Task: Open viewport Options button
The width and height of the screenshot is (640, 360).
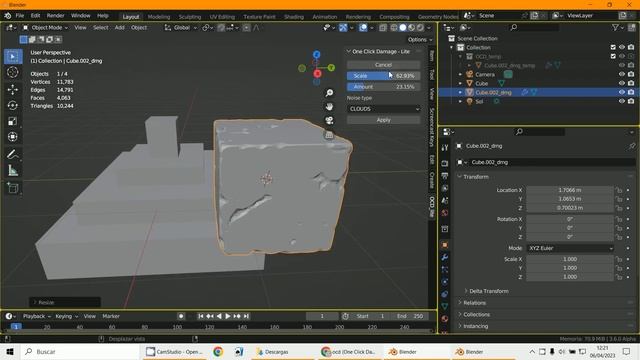Action: pos(420,40)
